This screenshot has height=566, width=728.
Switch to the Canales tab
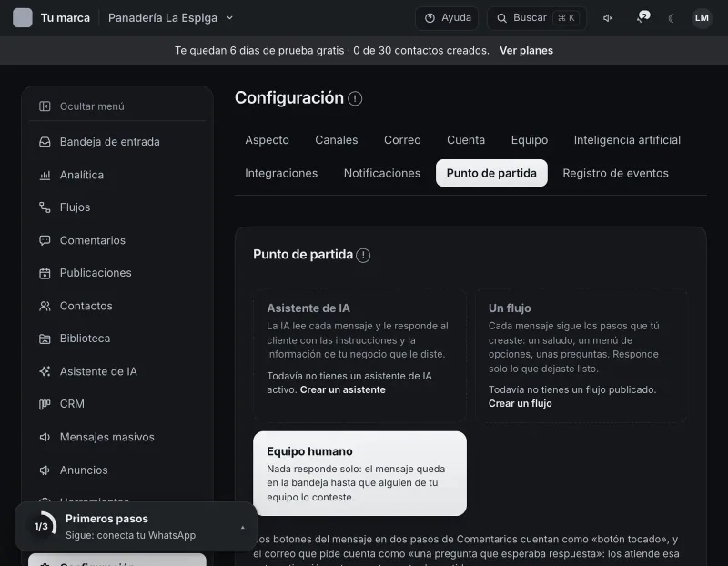(x=336, y=140)
